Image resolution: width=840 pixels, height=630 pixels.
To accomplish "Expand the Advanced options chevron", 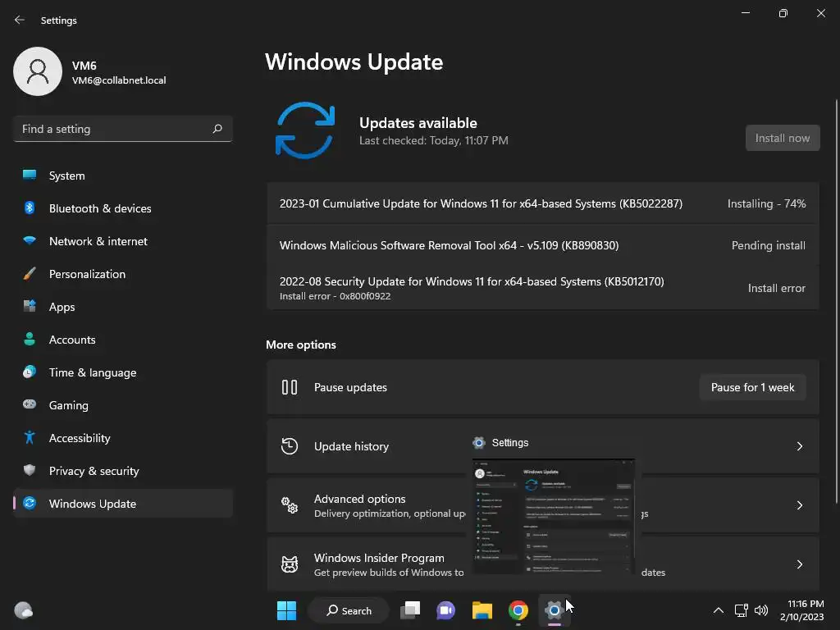I will point(799,505).
